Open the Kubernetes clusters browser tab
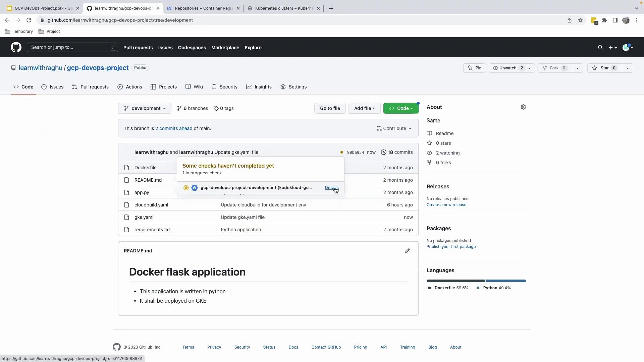This screenshot has height=362, width=644. (x=283, y=8)
